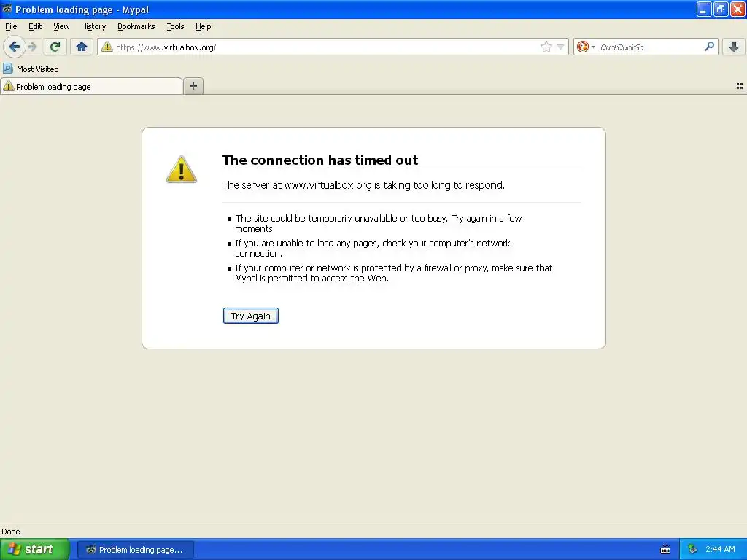The height and width of the screenshot is (560, 747).
Task: Click the magnifier search icon
Action: [x=709, y=46]
